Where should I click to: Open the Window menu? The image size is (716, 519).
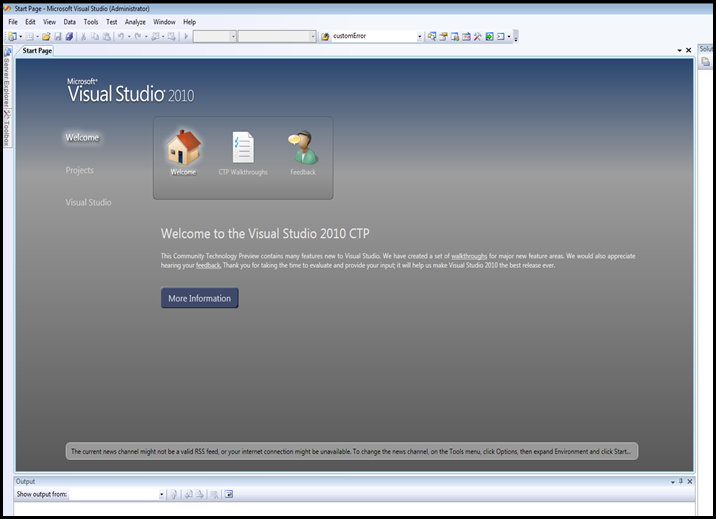[x=164, y=22]
